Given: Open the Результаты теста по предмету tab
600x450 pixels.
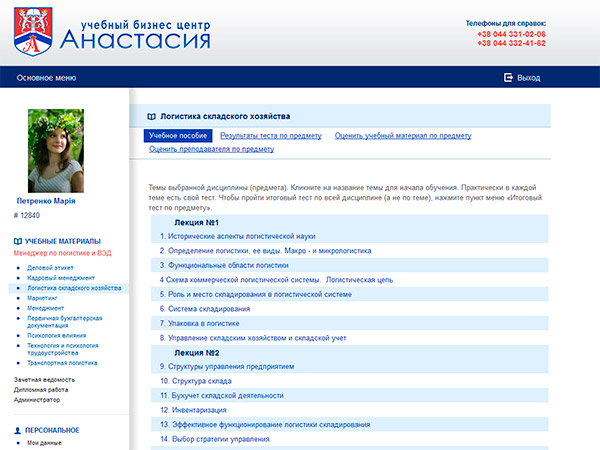Looking at the screenshot, I should point(271,135).
